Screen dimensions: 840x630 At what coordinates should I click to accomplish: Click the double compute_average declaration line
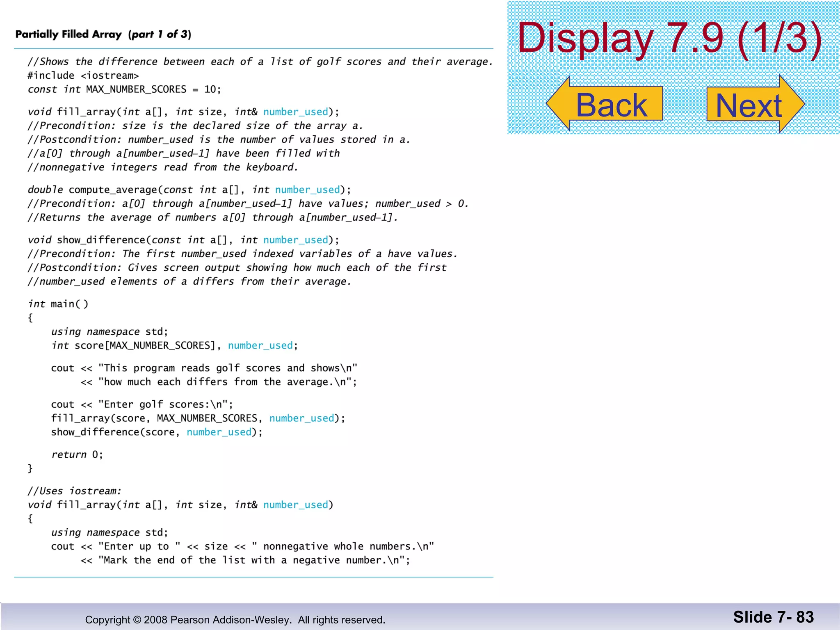[189, 190]
